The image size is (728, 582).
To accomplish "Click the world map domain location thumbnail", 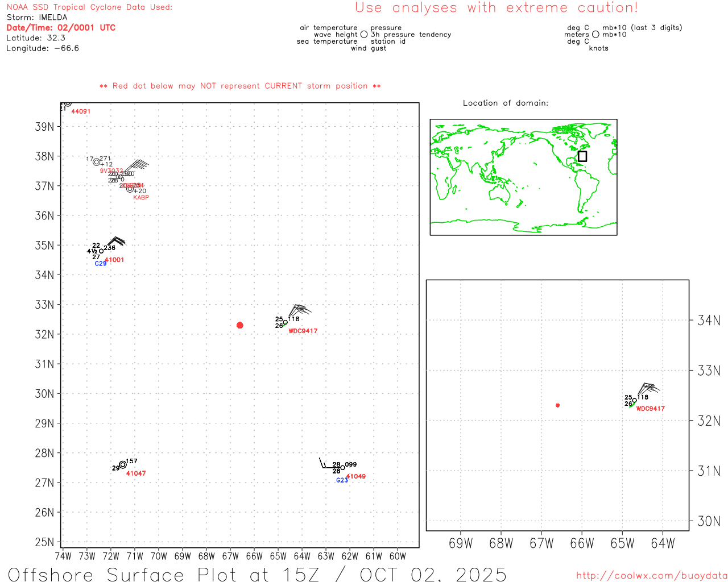I will 523,177.
